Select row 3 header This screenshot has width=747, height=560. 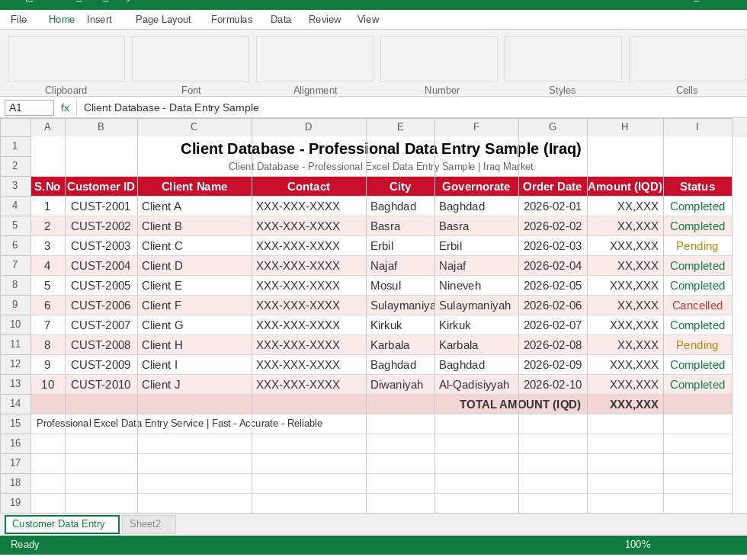(x=15, y=186)
